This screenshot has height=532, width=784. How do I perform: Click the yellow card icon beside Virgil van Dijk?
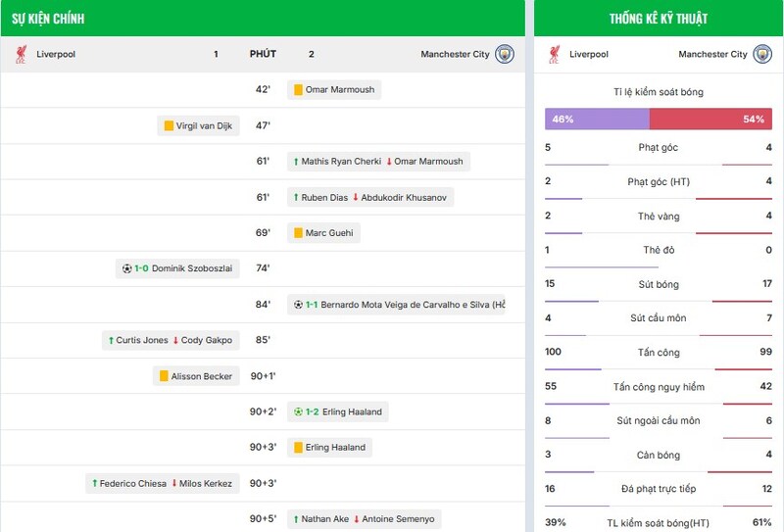point(169,125)
